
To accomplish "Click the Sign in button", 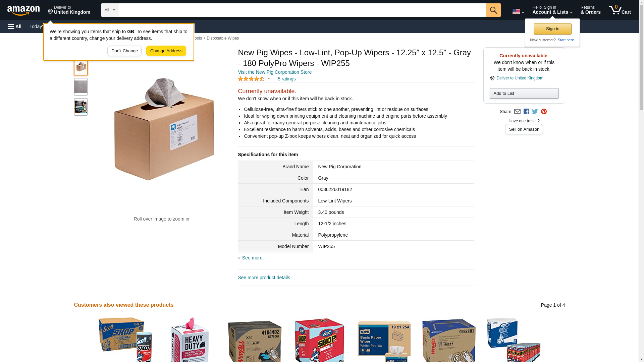I will click(x=552, y=29).
